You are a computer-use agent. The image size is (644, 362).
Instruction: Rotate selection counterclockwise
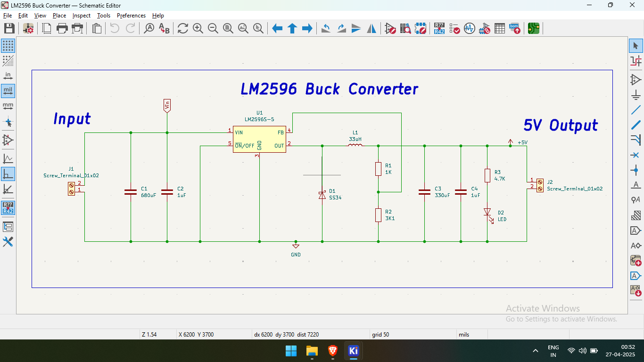(x=326, y=28)
